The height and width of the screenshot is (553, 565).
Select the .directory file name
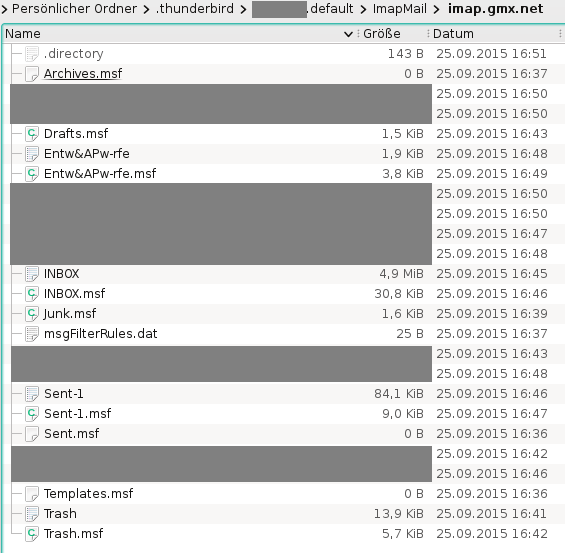[74, 54]
